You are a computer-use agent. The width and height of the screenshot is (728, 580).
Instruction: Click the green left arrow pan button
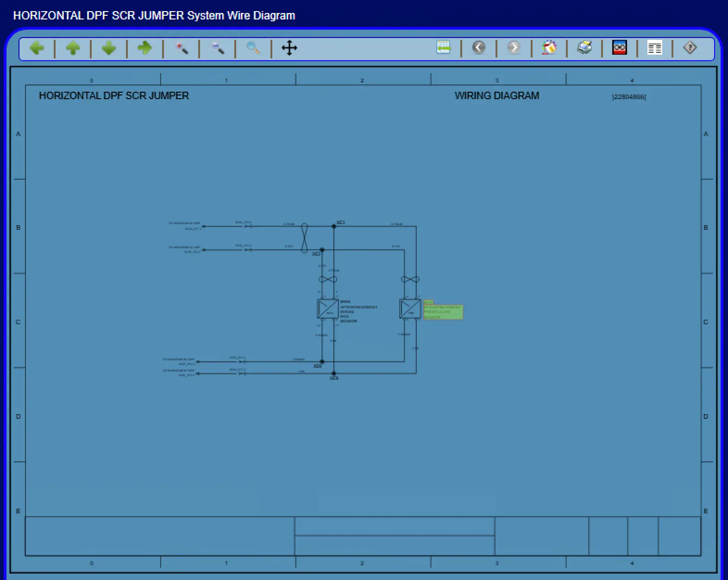click(37, 48)
